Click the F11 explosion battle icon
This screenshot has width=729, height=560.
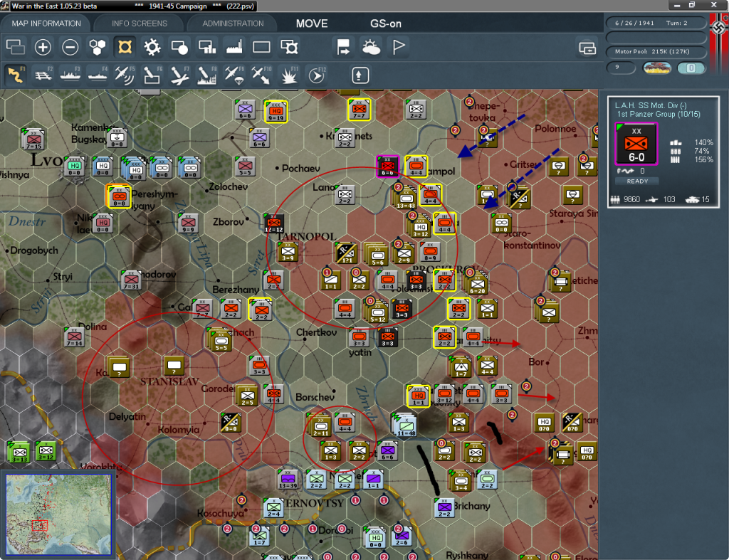289,75
